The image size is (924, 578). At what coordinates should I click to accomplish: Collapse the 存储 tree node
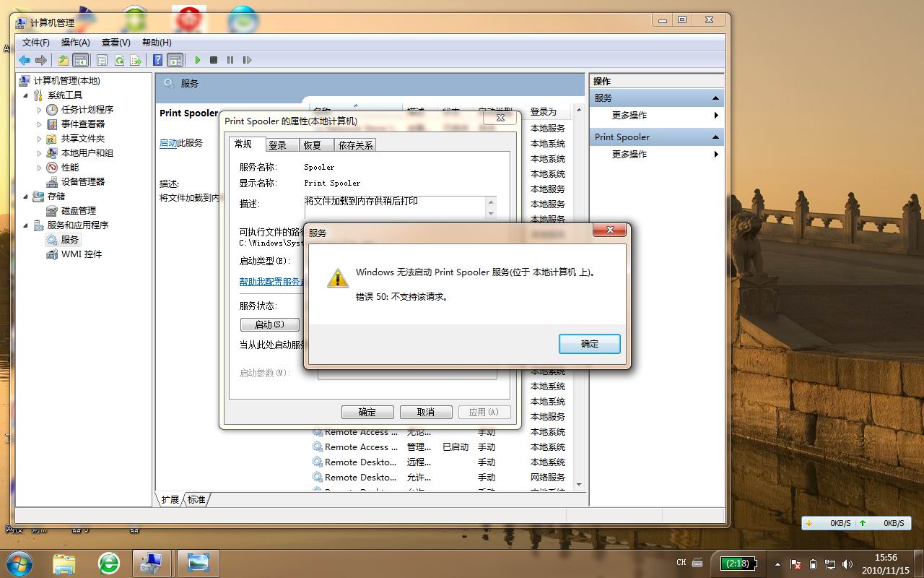click(x=26, y=197)
